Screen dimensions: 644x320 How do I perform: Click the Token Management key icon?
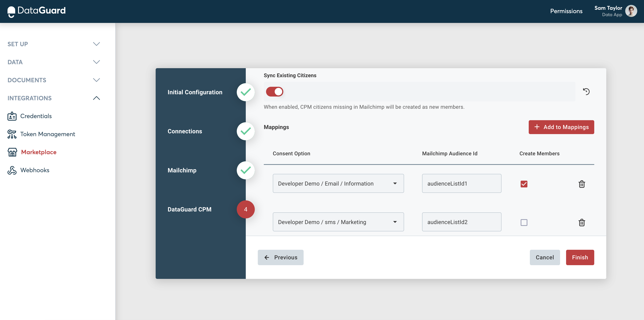pyautogui.click(x=12, y=134)
